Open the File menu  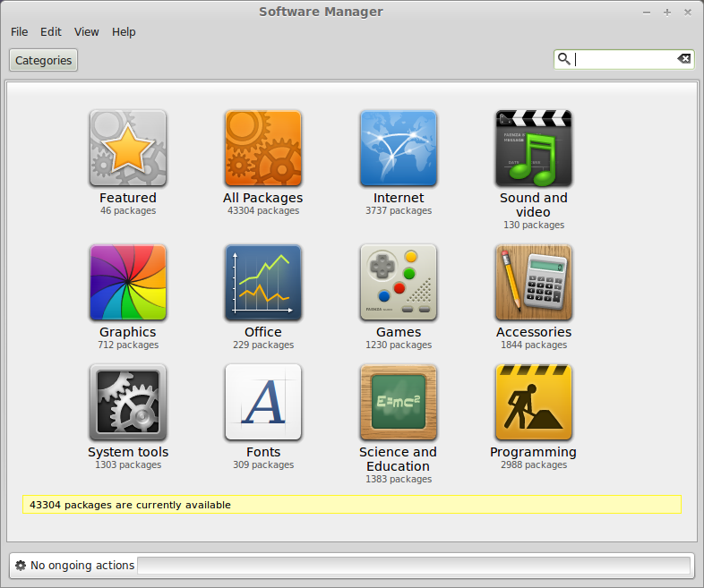pyautogui.click(x=20, y=32)
